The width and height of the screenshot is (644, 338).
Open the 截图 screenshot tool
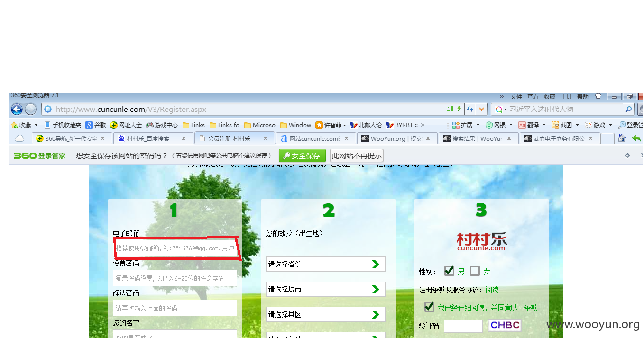(x=562, y=125)
